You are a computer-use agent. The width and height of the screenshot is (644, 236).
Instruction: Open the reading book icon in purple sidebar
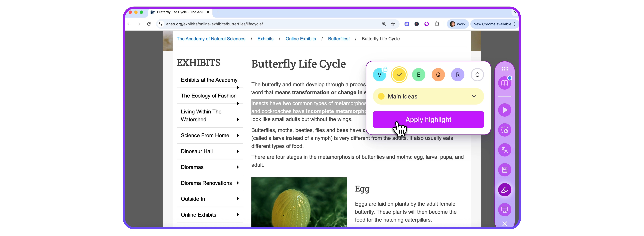505,83
